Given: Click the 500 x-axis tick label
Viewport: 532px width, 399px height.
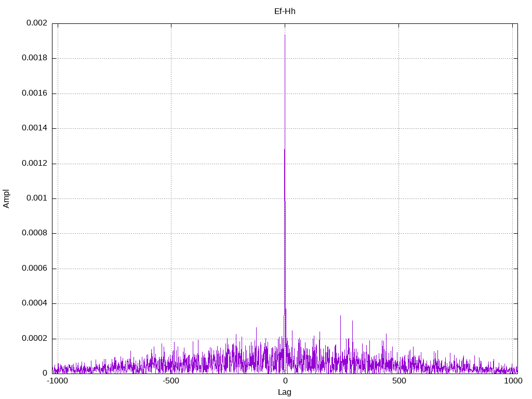Looking at the screenshot, I should [x=398, y=381].
